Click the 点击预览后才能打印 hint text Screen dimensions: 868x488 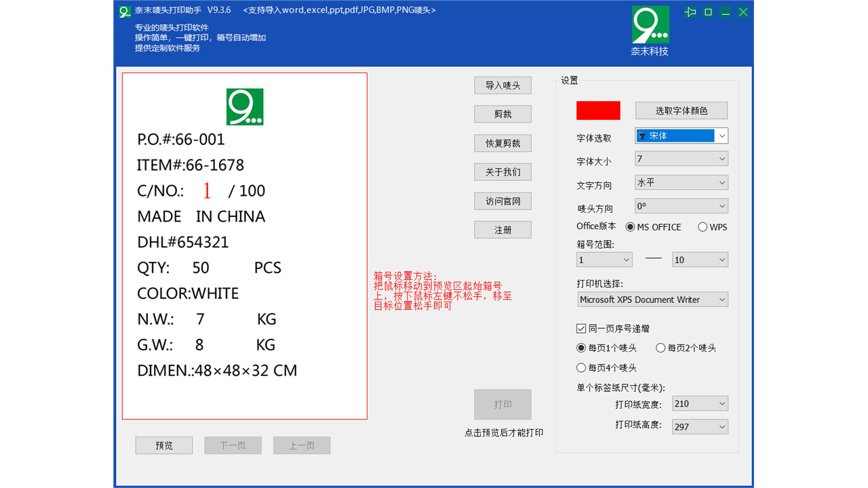click(504, 432)
